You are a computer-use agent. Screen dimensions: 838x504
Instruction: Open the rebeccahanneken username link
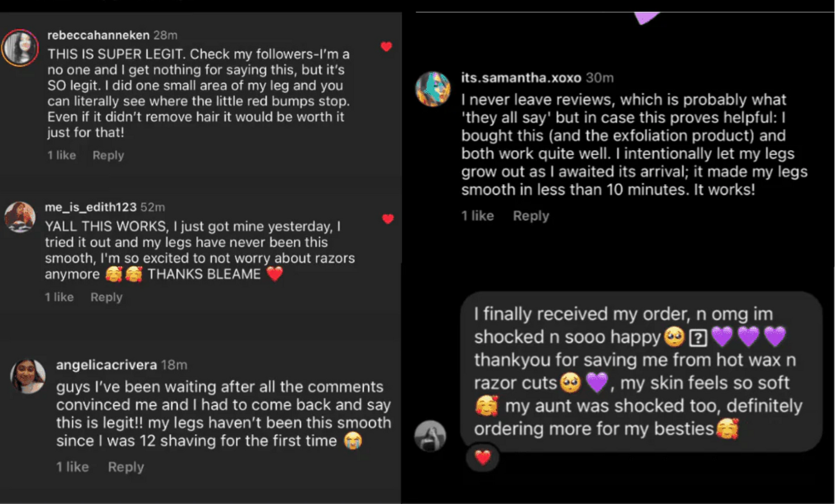tap(98, 35)
